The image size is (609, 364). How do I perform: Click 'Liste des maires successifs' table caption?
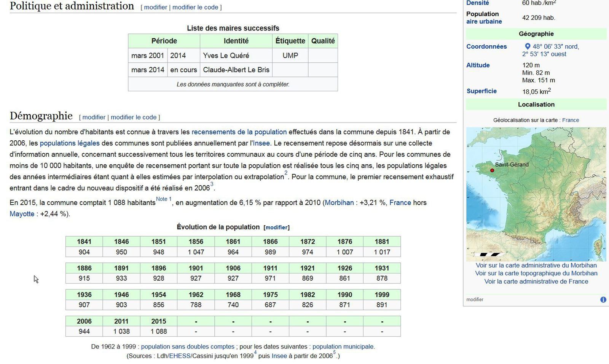pyautogui.click(x=233, y=28)
